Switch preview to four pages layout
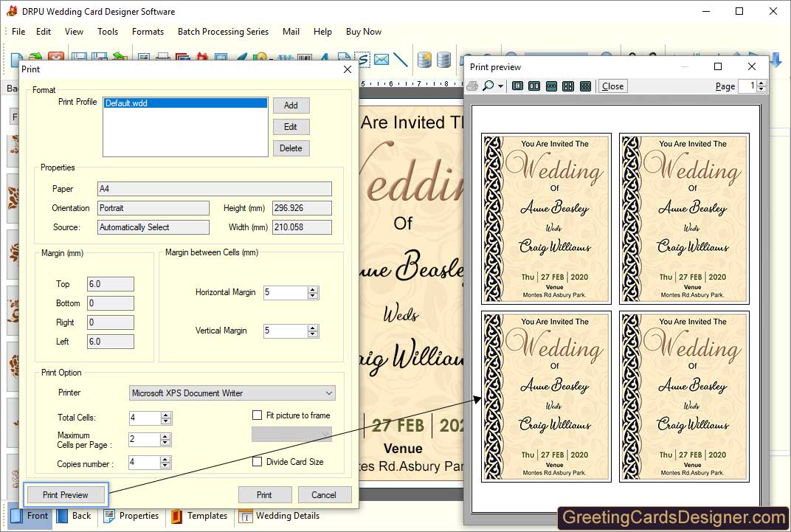The width and height of the screenshot is (791, 532). [x=568, y=86]
